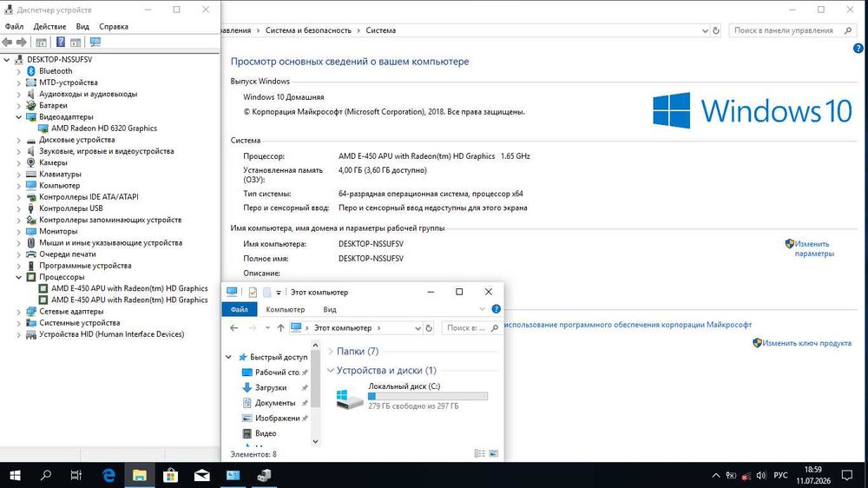The image size is (868, 488).
Task: Collapse the Видеоадаптеры category
Action: [x=18, y=117]
